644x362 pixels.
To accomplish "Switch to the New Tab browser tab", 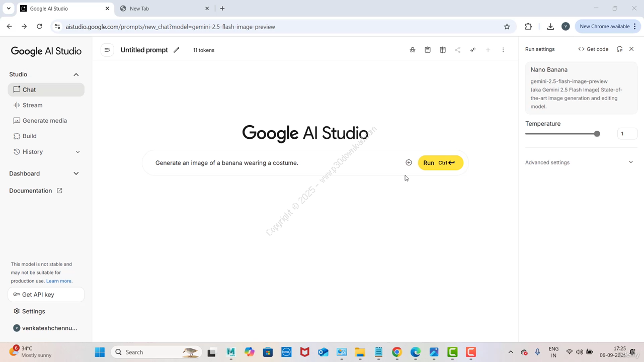I will point(165,9).
